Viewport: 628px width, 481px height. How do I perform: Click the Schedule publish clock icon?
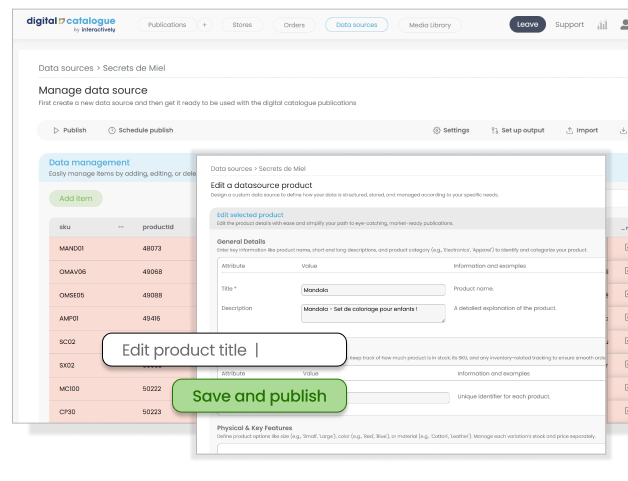click(x=112, y=130)
